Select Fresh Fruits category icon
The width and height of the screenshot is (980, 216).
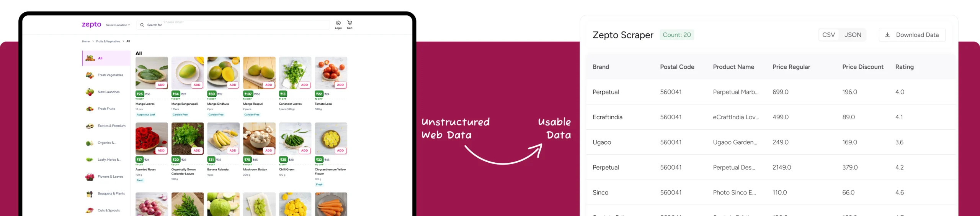coord(90,109)
